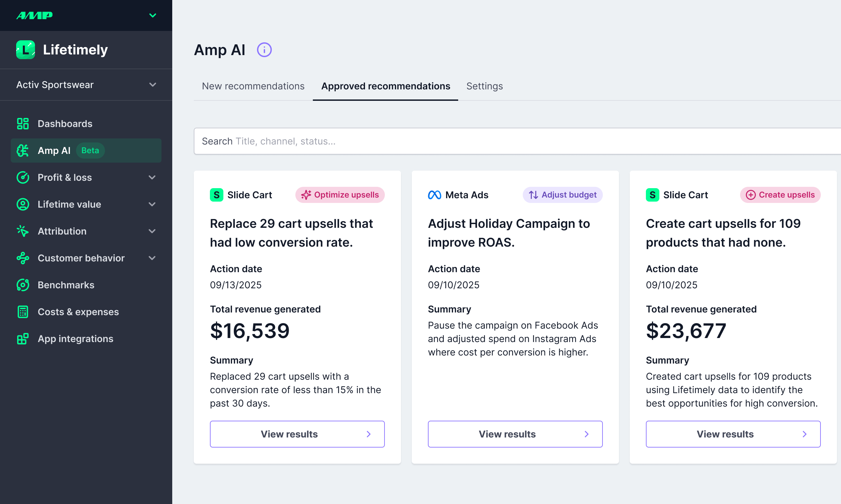Viewport: 841px width, 504px height.
Task: Click the Amp AI info icon
Action: 264,50
